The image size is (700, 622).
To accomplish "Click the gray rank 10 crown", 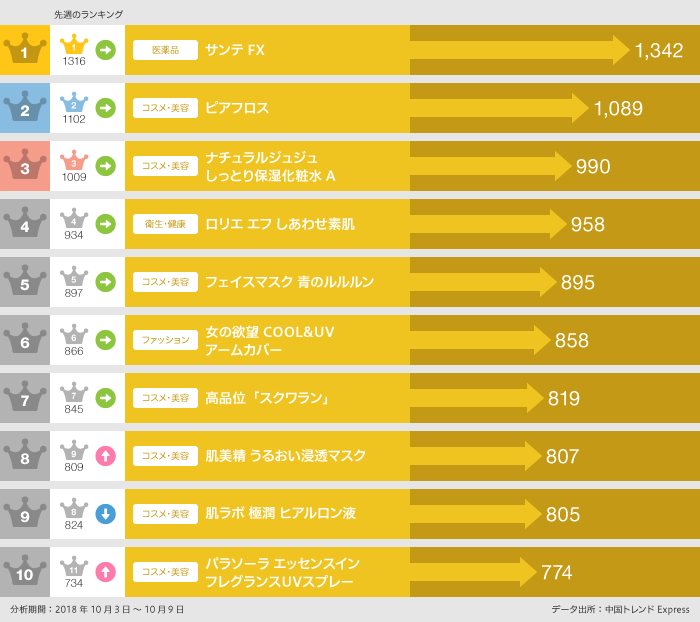I will coord(25,572).
